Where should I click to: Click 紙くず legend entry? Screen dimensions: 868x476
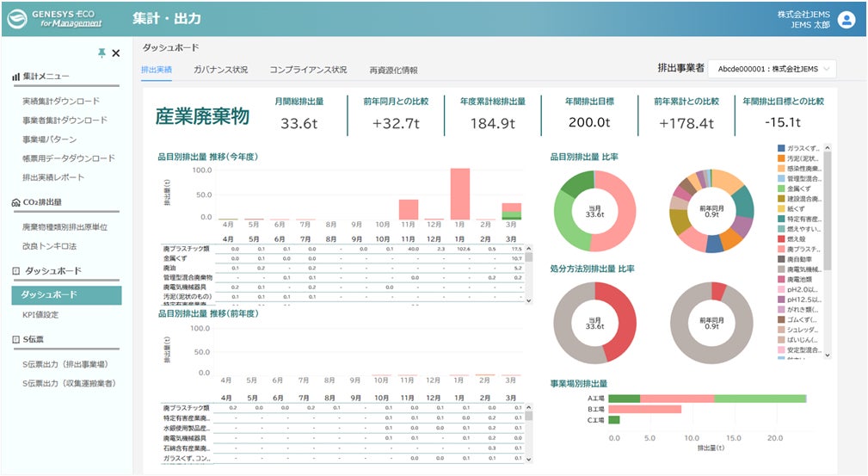tap(791, 209)
